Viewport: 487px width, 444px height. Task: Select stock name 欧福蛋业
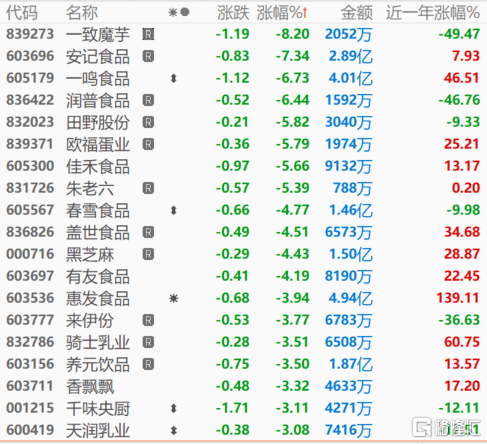click(98, 144)
